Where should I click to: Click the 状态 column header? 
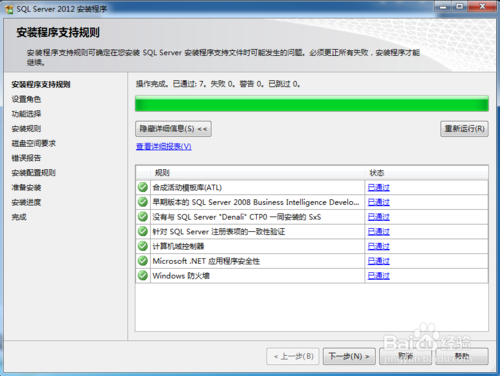tap(427, 173)
